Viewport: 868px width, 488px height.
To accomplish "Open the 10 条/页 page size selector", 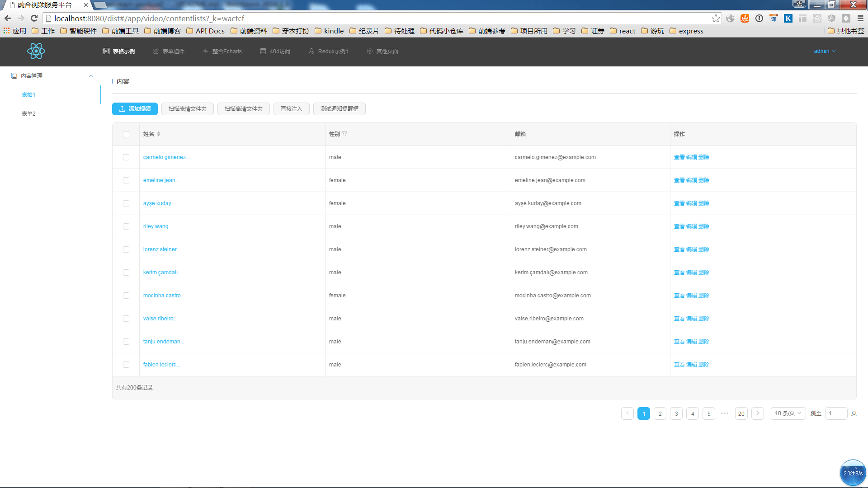I will click(x=788, y=413).
